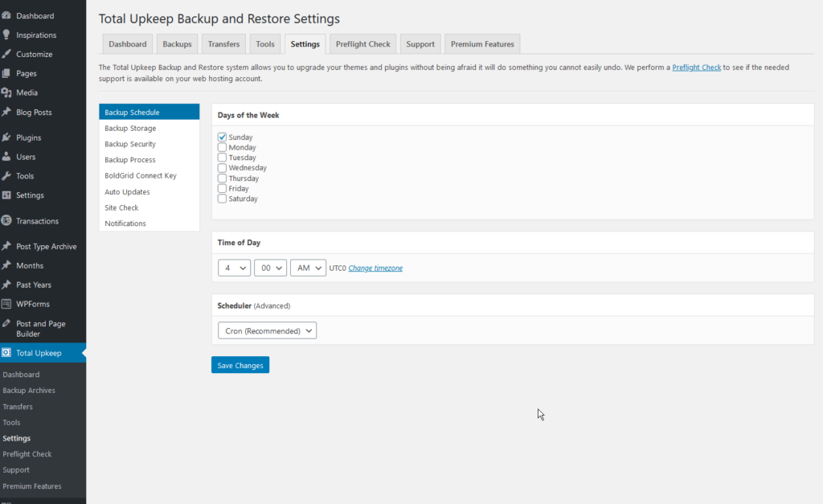
Task: Select Backup Storage in settings list
Action: (x=130, y=129)
